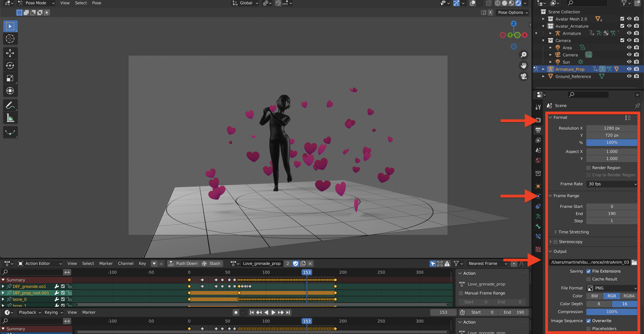Open Output Properties printer tab
The image size is (644, 334).
pos(538,130)
